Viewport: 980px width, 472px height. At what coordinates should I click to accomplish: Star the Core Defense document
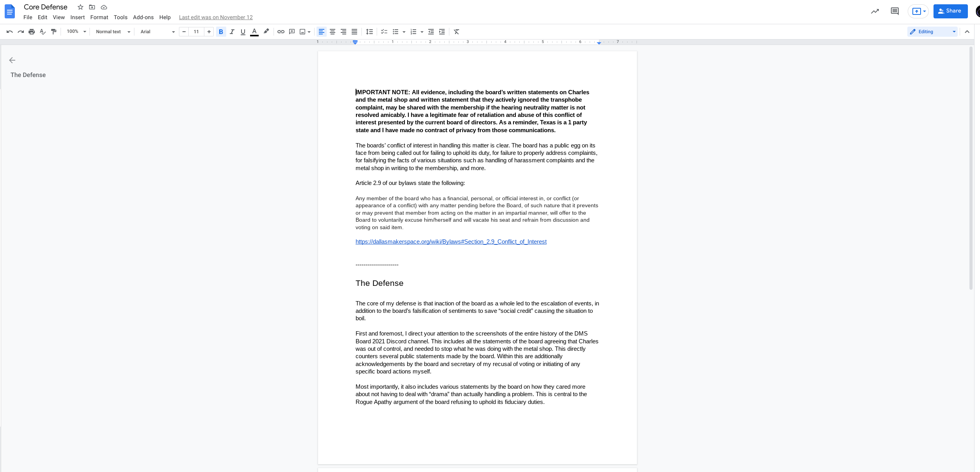click(x=80, y=7)
